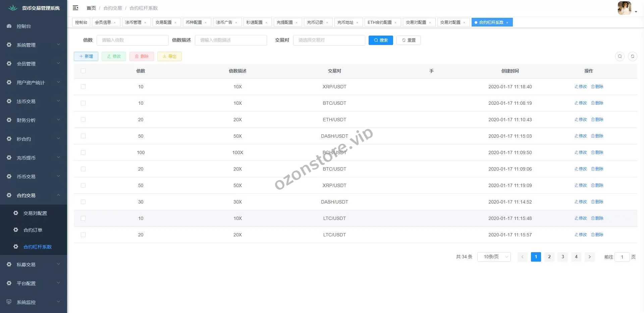Click the round refresh icon above table
Viewport: 644px width, 313px height.
(x=632, y=56)
